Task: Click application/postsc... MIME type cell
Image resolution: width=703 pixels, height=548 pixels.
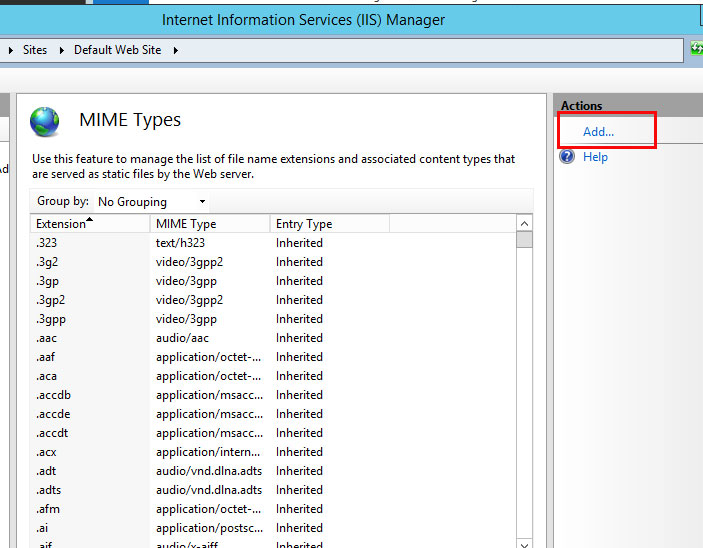Action: point(209,528)
